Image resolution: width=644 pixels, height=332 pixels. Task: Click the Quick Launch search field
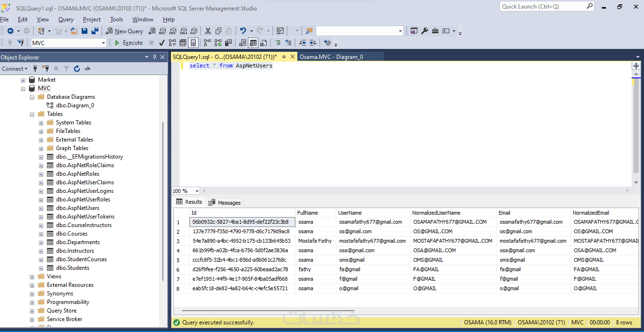(x=542, y=6)
